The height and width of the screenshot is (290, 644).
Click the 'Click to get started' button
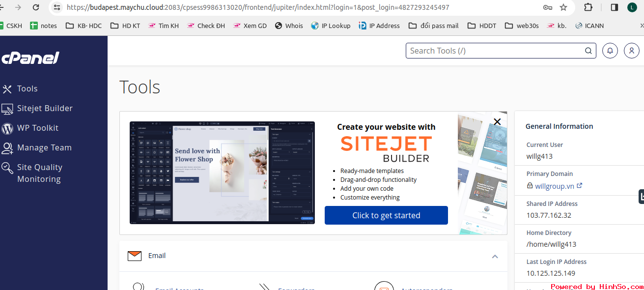click(x=386, y=215)
